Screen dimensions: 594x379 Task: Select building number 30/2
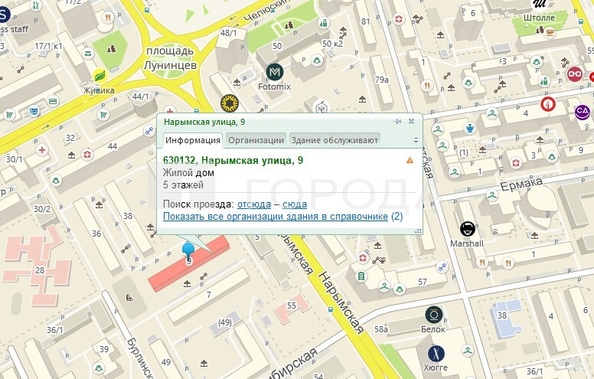click(42, 209)
